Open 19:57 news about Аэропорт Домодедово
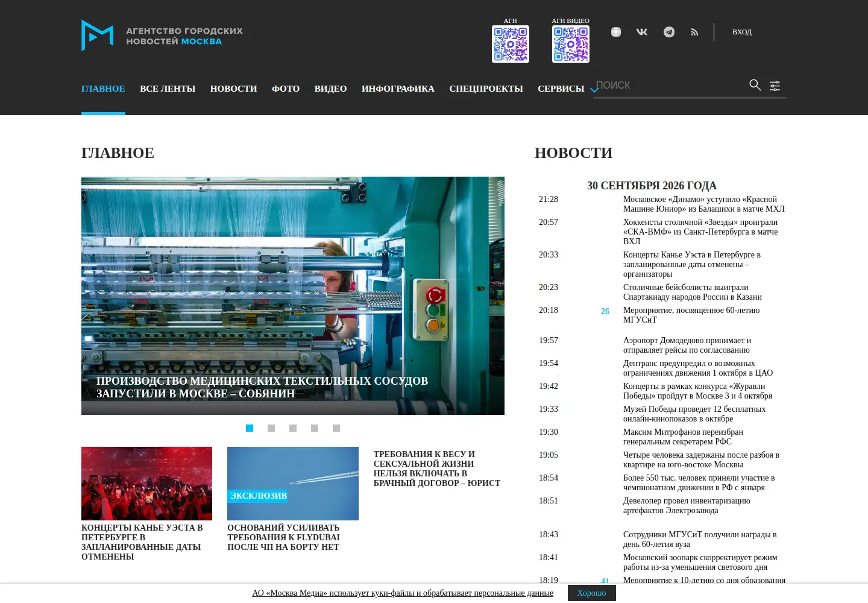This screenshot has height=603, width=868. [x=687, y=345]
